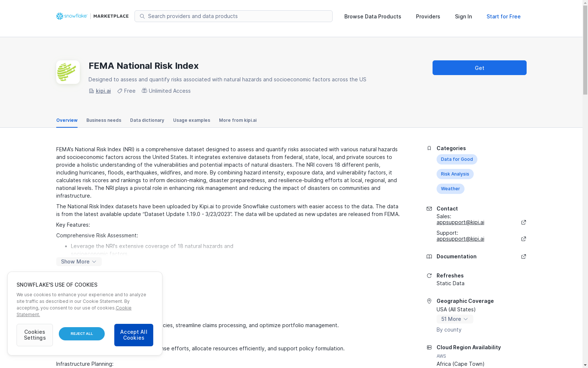The image size is (588, 368).
Task: Click the Documentation book icon
Action: 429,256
